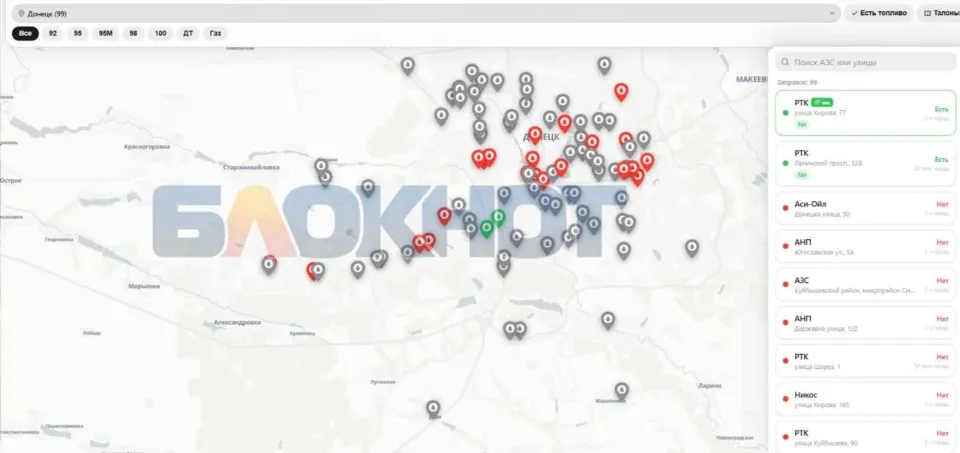Click the Газ tag on the first РТК card
This screenshot has height=453, width=960.
(802, 124)
